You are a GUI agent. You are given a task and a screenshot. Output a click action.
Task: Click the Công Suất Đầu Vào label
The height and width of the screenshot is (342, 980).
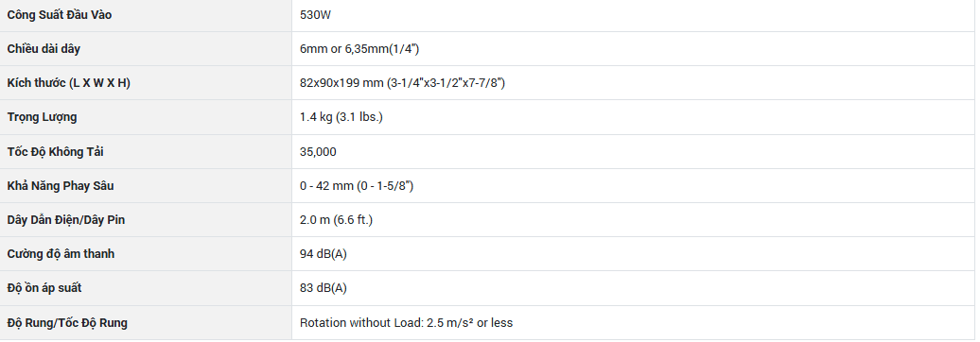60,15
